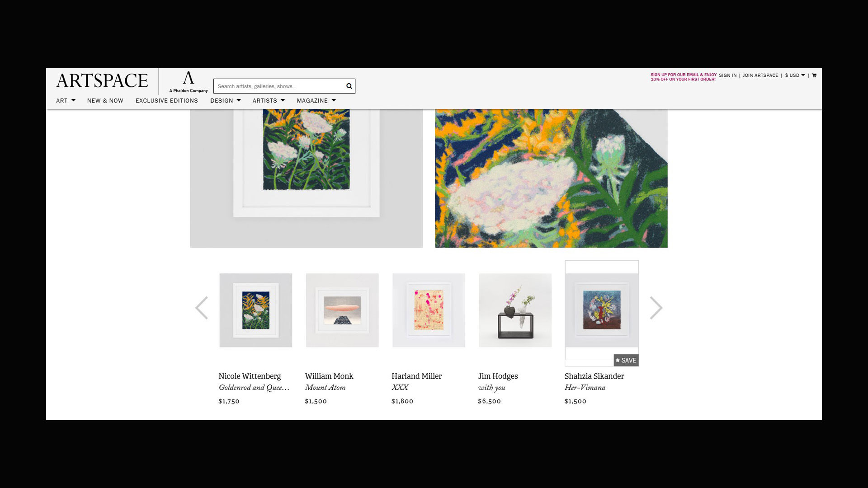Advance carousel with the next arrow
868x488 pixels.
(656, 308)
